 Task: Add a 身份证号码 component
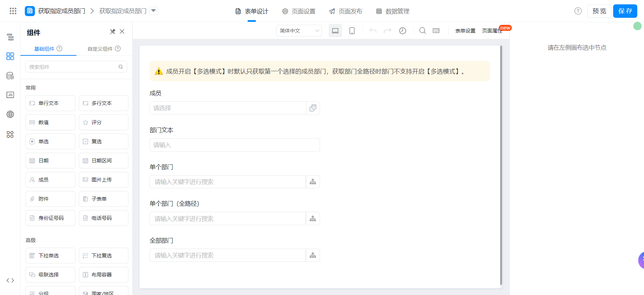50,218
